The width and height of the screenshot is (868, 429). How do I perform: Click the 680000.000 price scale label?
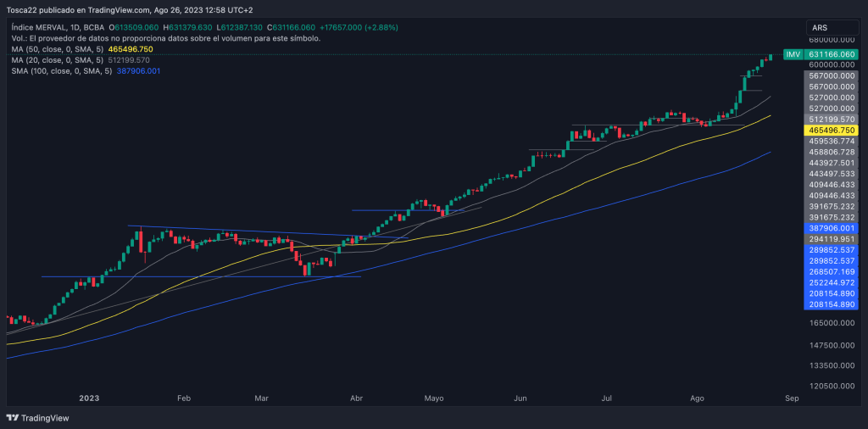[x=831, y=40]
